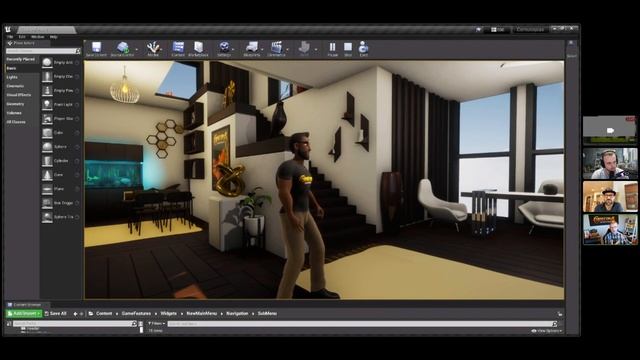
Task: Select the Sphere shape icon
Action: tap(47, 147)
